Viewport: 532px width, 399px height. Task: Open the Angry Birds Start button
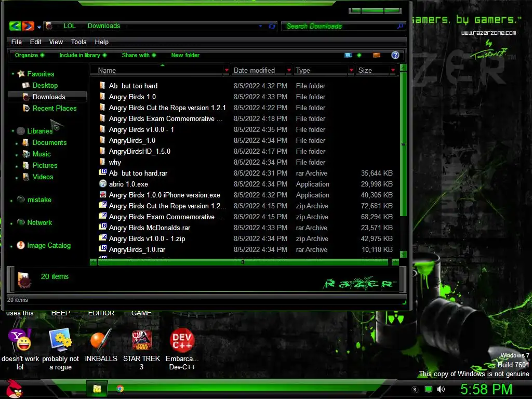tap(14, 389)
